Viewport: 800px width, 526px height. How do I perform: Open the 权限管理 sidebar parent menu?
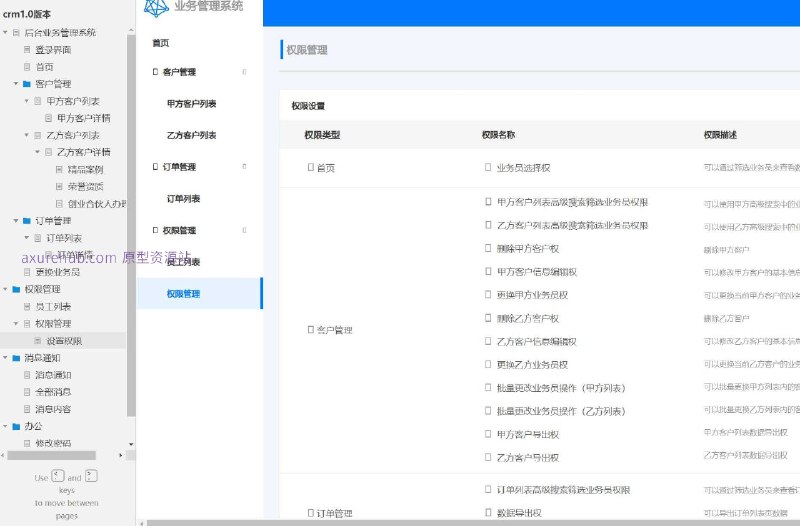coord(179,230)
